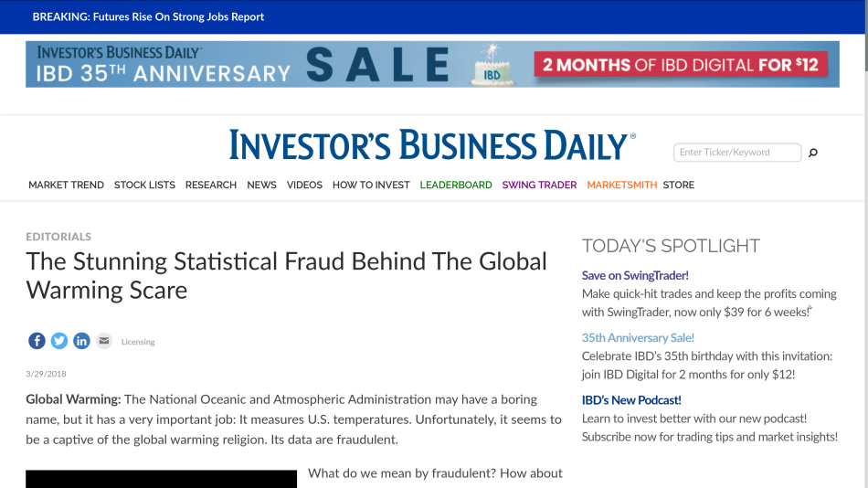Image resolution: width=868 pixels, height=488 pixels.
Task: Click the search magnifier icon
Action: tap(812, 153)
